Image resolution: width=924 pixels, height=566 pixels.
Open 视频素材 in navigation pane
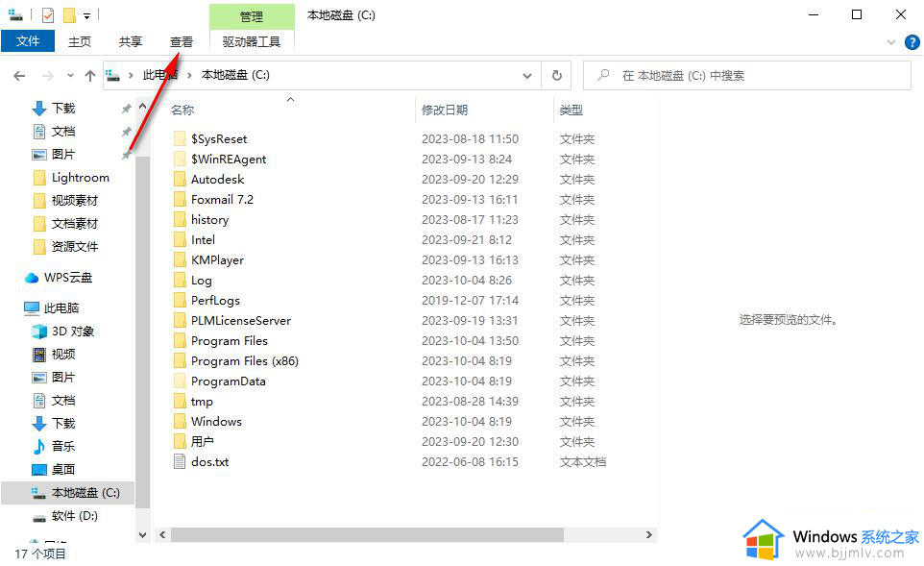click(74, 201)
